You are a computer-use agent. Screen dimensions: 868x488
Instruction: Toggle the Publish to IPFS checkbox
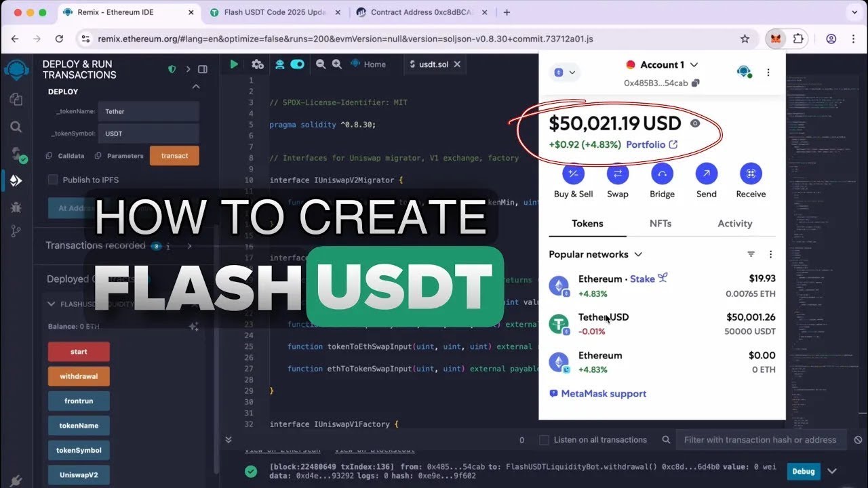tap(53, 180)
